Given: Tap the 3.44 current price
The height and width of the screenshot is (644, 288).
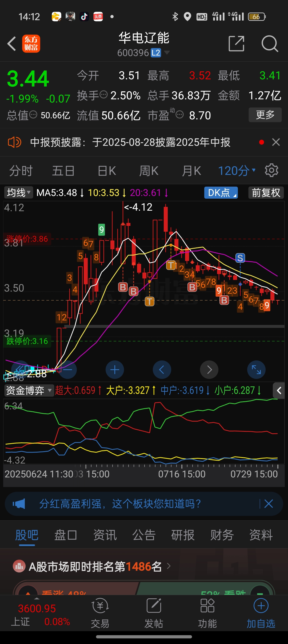Looking at the screenshot, I should click(28, 79).
